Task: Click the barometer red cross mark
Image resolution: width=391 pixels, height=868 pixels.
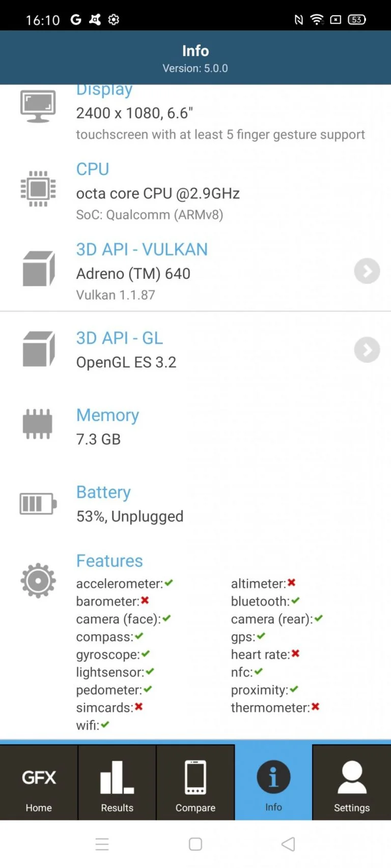Action: (x=145, y=600)
